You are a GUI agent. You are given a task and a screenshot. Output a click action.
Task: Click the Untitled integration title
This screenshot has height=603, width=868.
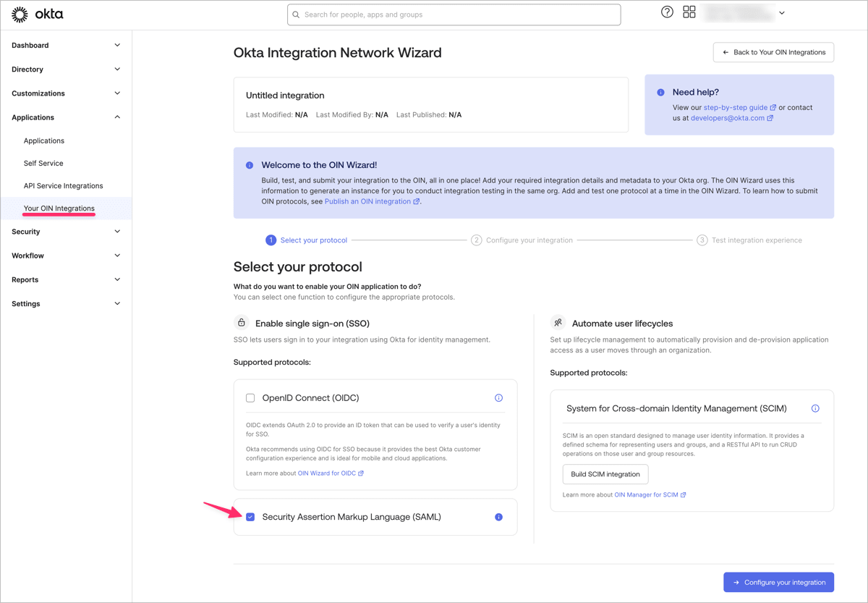[x=285, y=95]
